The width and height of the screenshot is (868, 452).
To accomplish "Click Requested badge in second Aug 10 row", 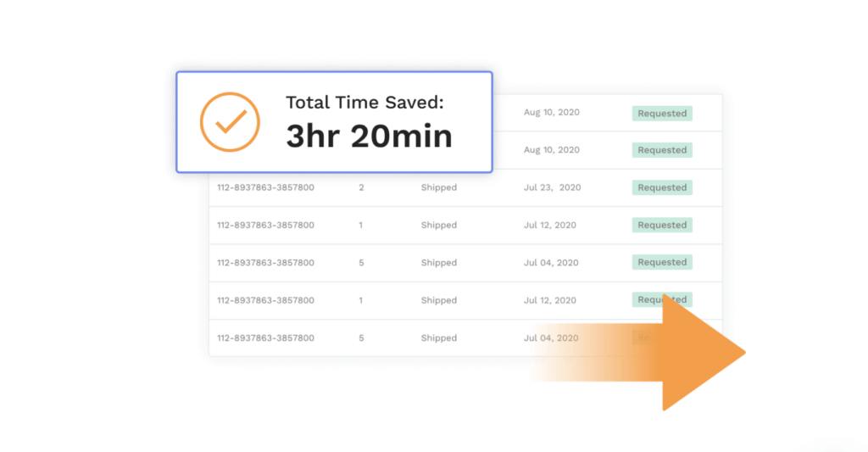I will click(x=662, y=150).
